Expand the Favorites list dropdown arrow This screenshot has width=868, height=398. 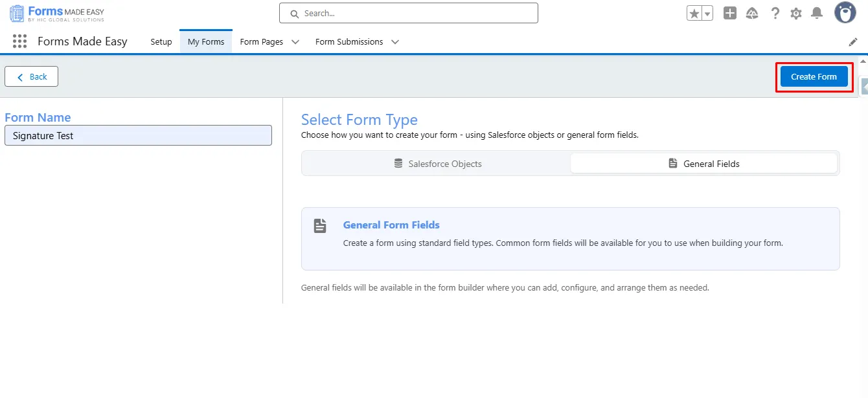(x=707, y=14)
